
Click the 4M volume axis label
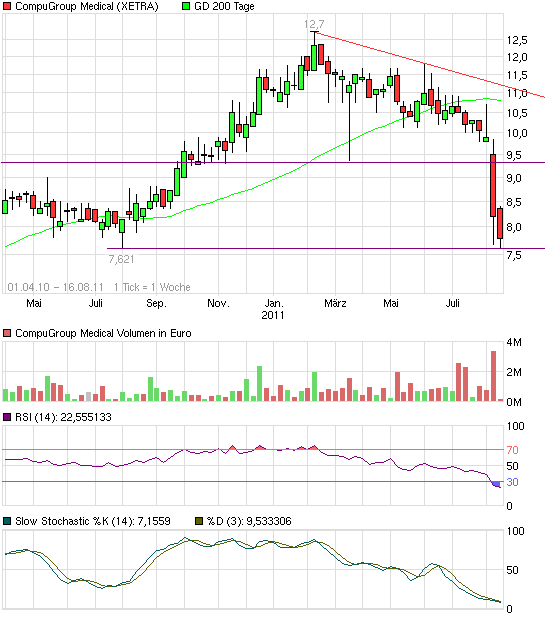click(514, 342)
